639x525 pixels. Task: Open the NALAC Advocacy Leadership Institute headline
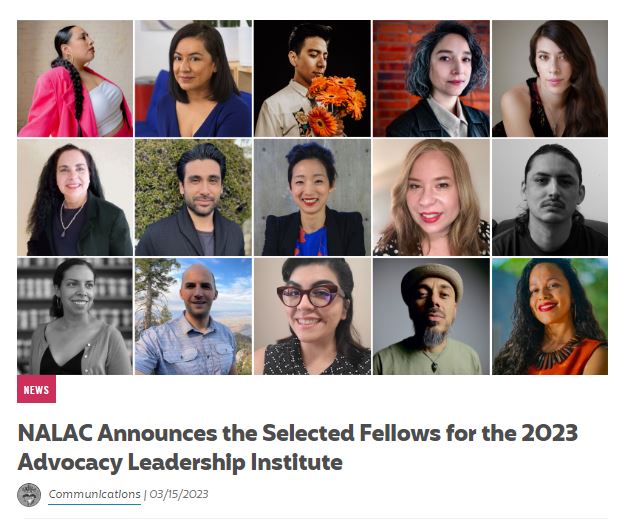pos(298,447)
